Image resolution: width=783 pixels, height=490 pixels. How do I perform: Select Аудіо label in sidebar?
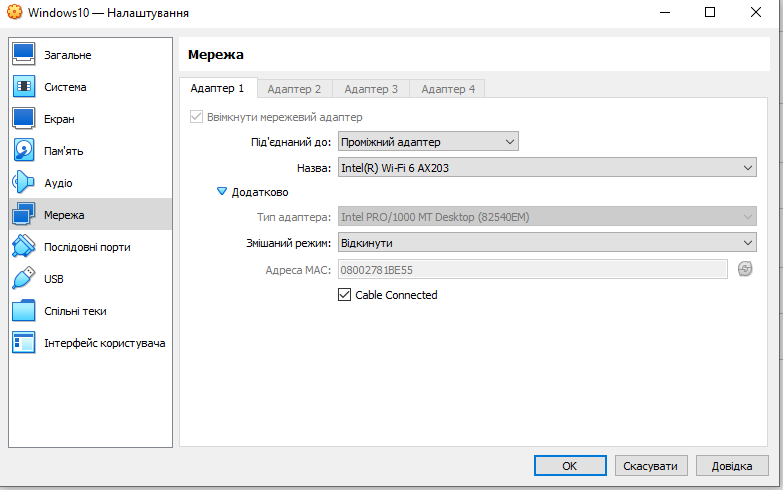(58, 183)
